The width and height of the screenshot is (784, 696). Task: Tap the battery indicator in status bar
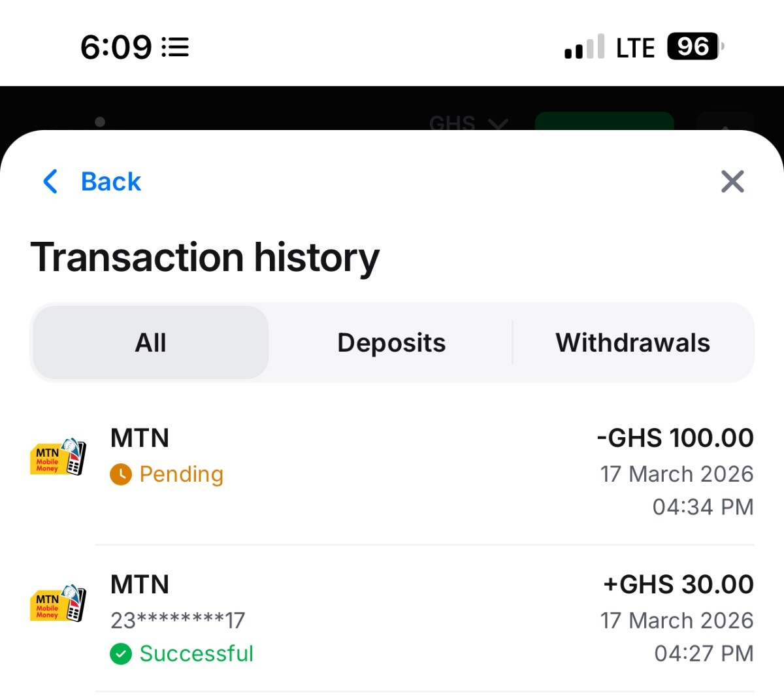(x=694, y=47)
